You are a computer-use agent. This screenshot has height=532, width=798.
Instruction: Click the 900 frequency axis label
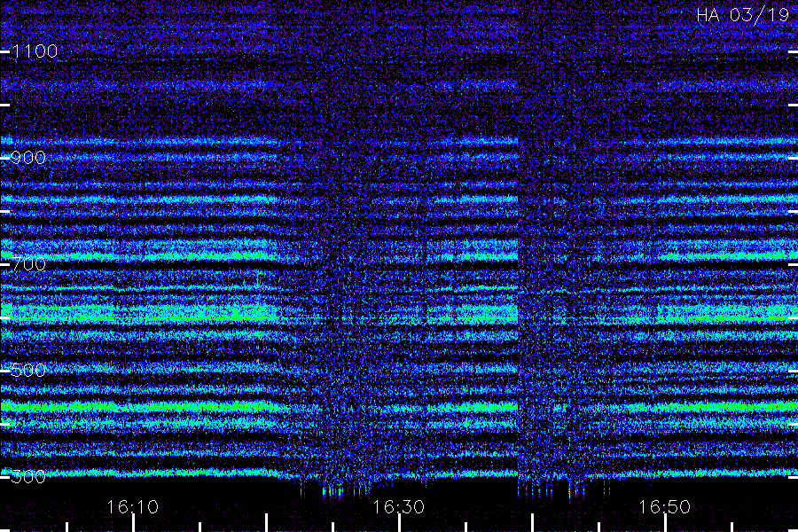click(28, 158)
